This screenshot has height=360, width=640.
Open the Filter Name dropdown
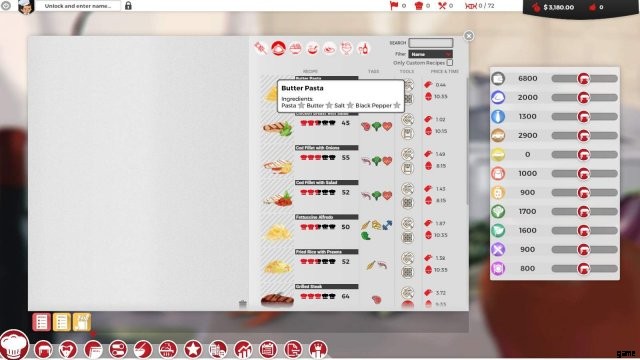click(431, 54)
